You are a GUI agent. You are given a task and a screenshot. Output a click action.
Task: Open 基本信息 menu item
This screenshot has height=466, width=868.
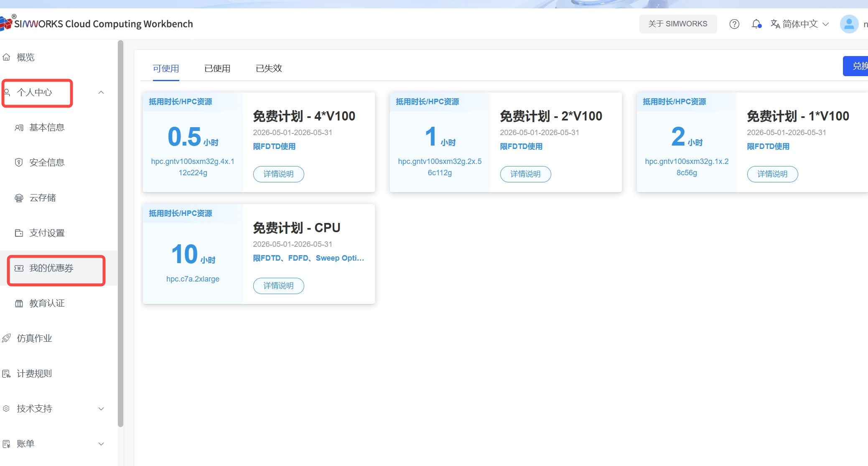[59, 128]
